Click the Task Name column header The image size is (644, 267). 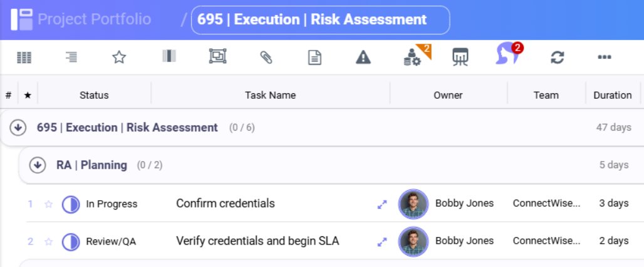pyautogui.click(x=270, y=95)
